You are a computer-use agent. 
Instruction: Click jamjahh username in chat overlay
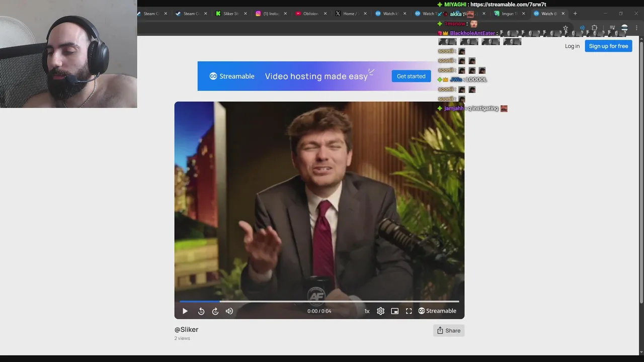[454, 109]
